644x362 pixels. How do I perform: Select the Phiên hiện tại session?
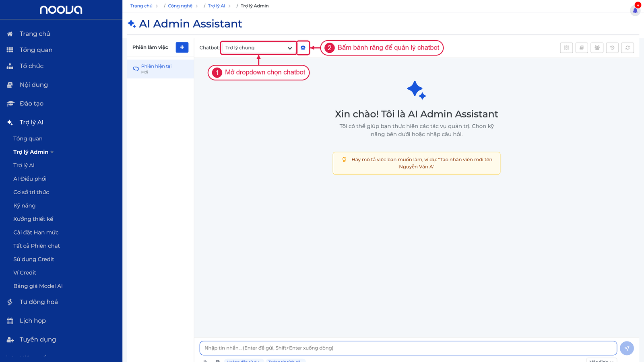coord(160,69)
